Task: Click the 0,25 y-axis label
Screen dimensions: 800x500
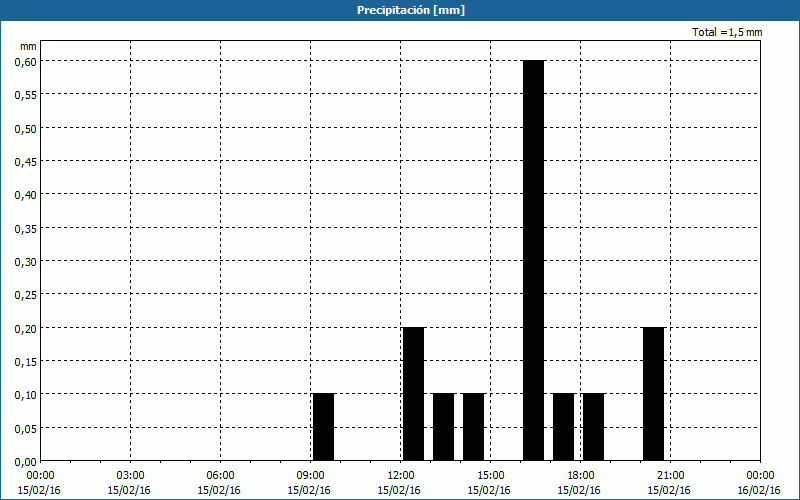Action: (x=26, y=294)
